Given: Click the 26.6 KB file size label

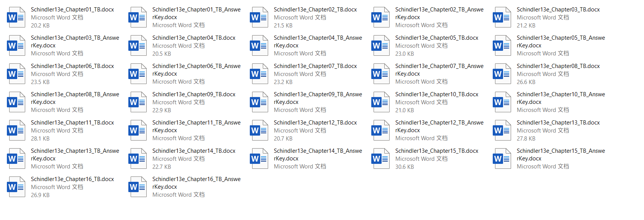Looking at the screenshot, I should tap(526, 82).
